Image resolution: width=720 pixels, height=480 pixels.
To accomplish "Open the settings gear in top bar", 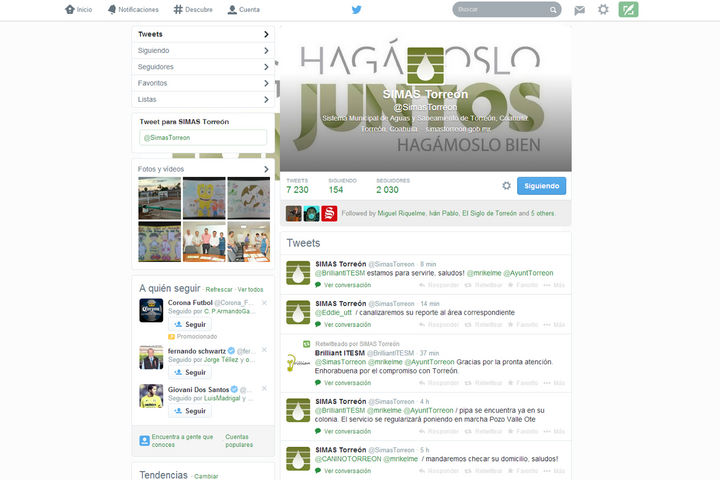I will (603, 10).
